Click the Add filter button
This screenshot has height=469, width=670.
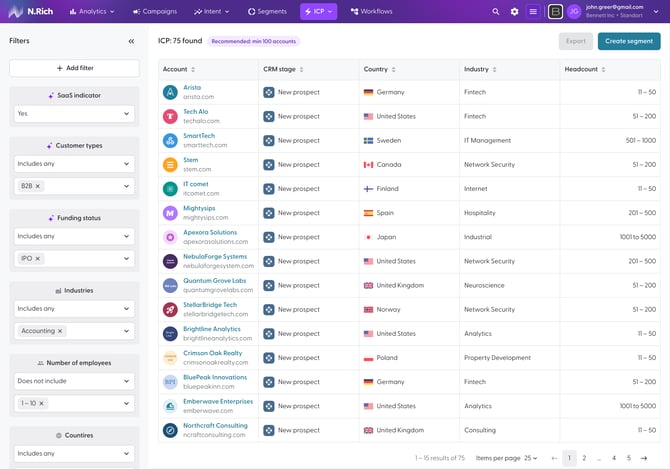click(x=74, y=68)
